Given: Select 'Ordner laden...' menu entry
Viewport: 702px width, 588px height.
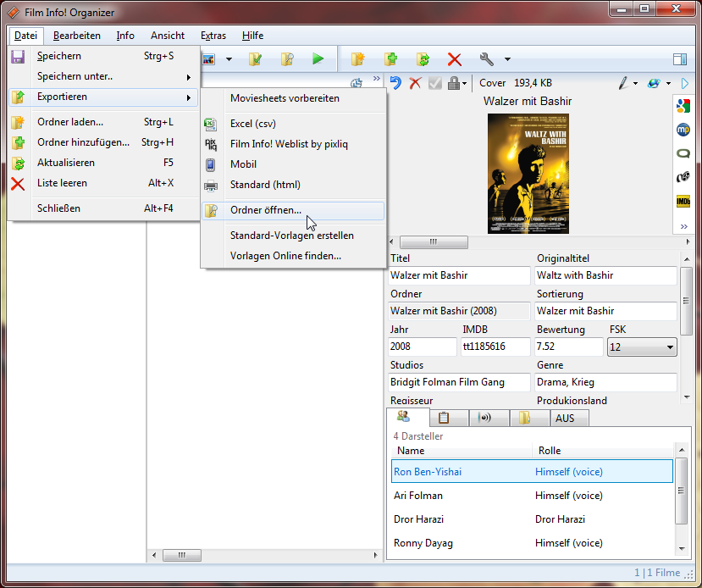Looking at the screenshot, I should click(103, 122).
